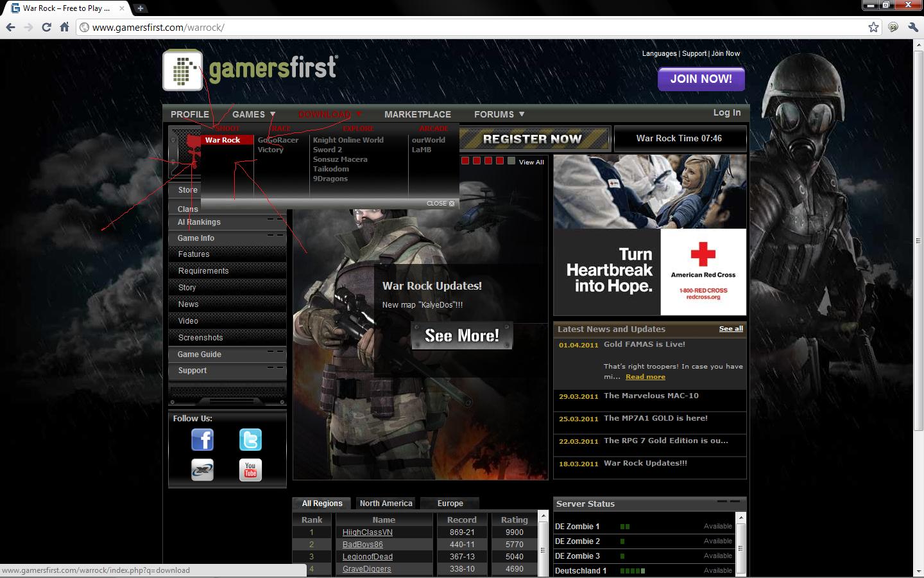Choose 9Dragons from the Explore column
This screenshot has width=924, height=578.
point(330,179)
